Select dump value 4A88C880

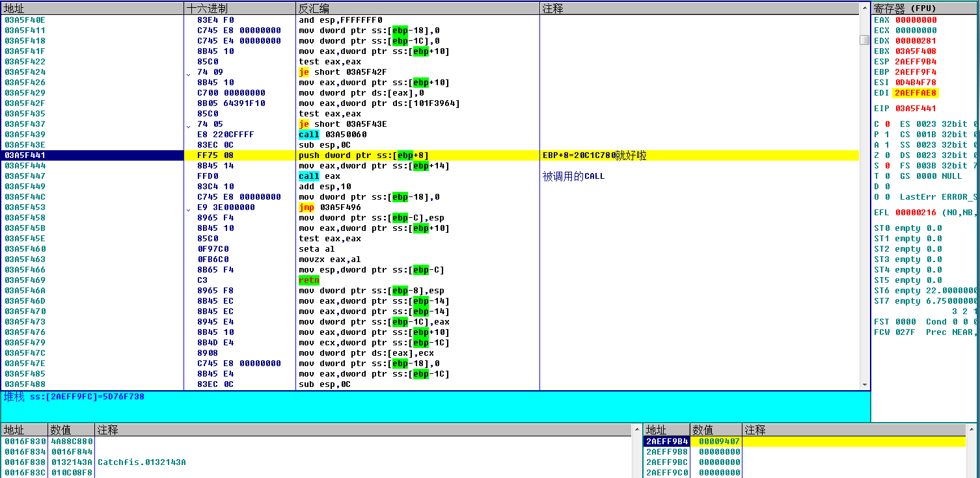[x=72, y=442]
